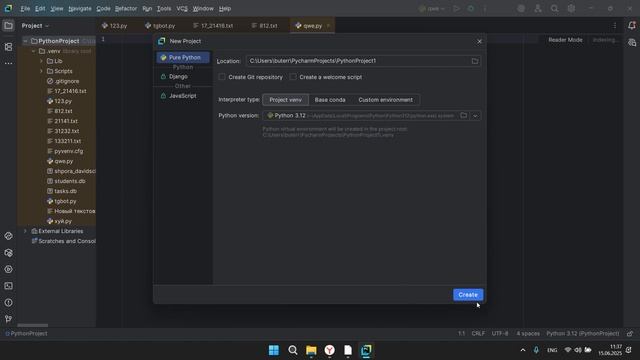Expand the Scripts folder
Image resolution: width=640 pixels, height=360 pixels.
point(41,71)
